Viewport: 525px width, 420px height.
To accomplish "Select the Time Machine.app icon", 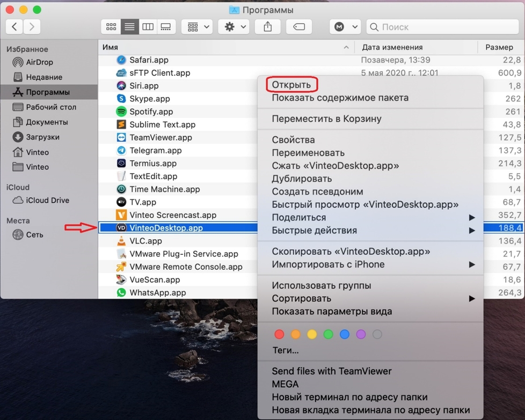I will click(x=121, y=189).
